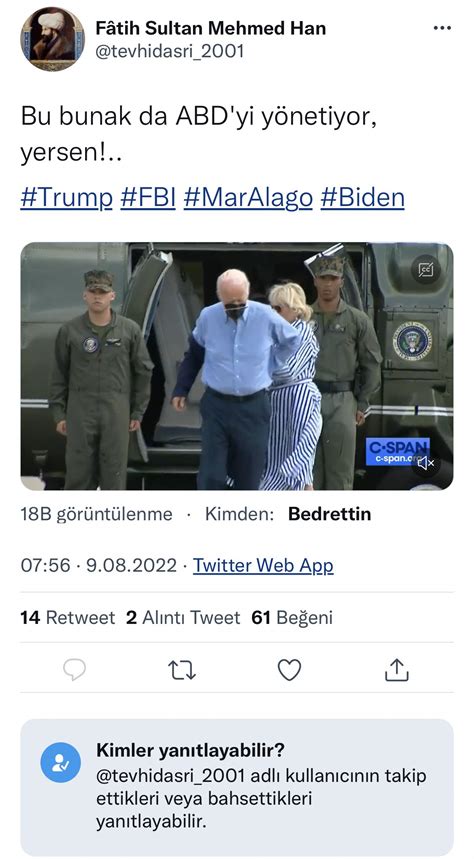Click the Twitter Web App link
The height and width of the screenshot is (859, 474).
point(263,565)
